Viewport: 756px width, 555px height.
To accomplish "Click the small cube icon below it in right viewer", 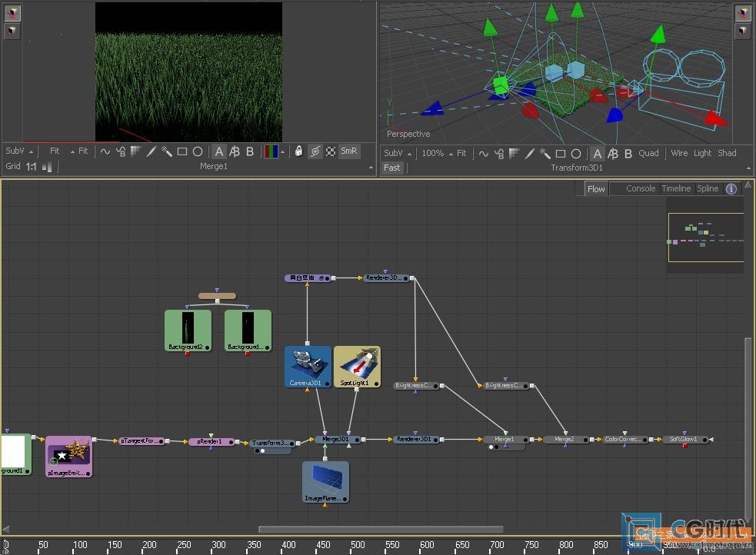I will point(742,32).
